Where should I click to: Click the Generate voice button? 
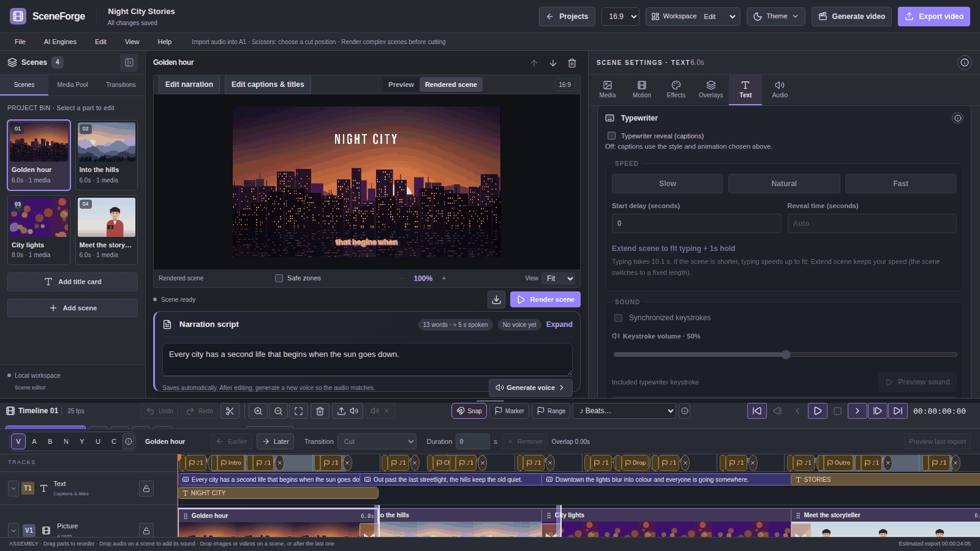[530, 388]
